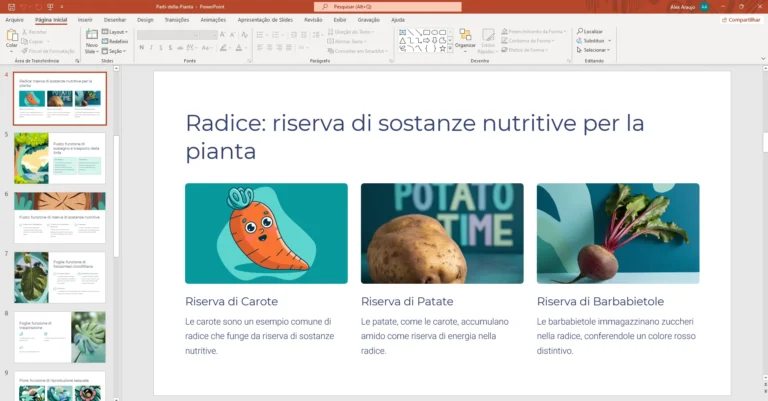Open the Efeitos de Forma menu
The image size is (768, 401).
(x=525, y=50)
